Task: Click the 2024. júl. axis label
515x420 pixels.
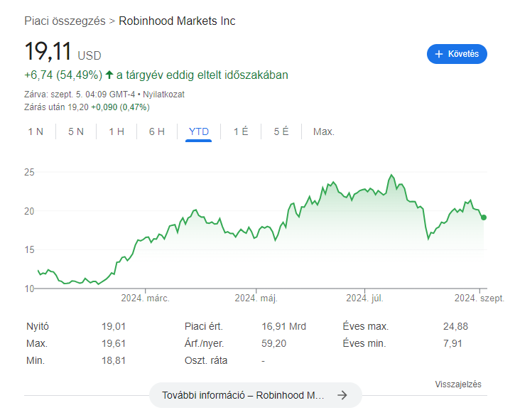Action: (364, 298)
